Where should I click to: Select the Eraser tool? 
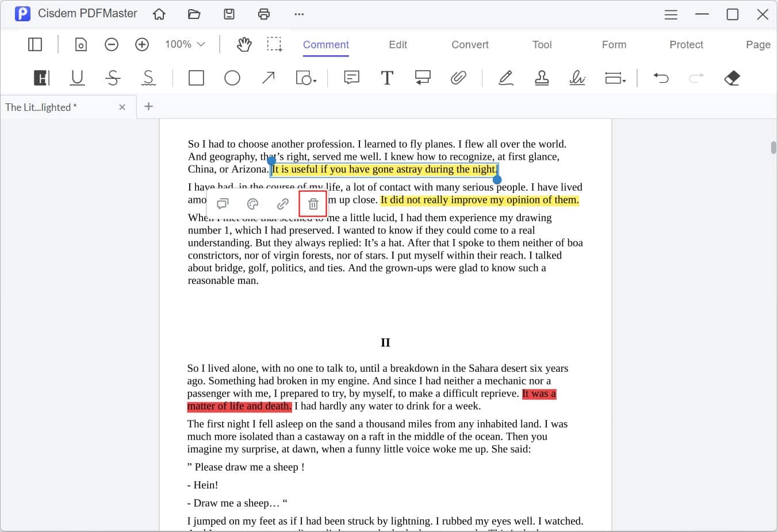coord(731,78)
